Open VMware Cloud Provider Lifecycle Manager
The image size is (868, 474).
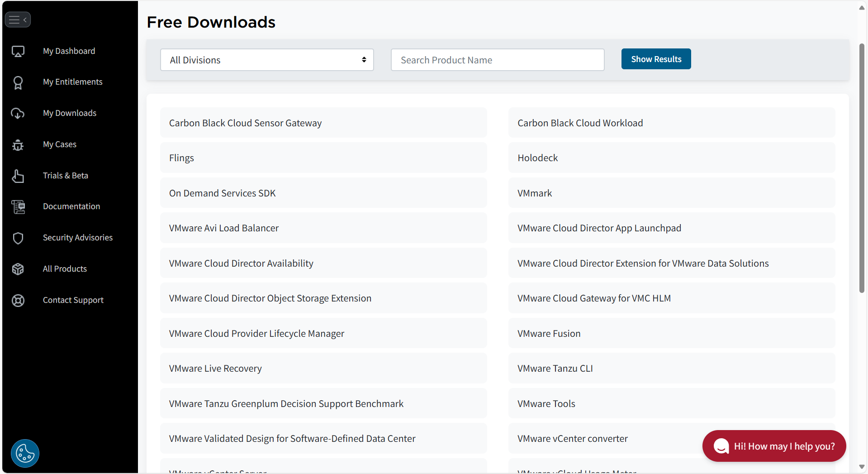(x=323, y=333)
